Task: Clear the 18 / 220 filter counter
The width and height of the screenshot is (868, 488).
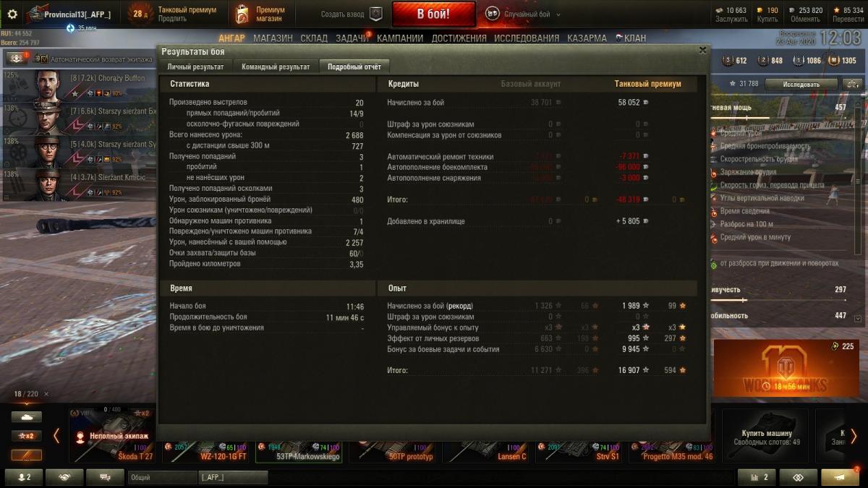Action: pyautogui.click(x=46, y=394)
